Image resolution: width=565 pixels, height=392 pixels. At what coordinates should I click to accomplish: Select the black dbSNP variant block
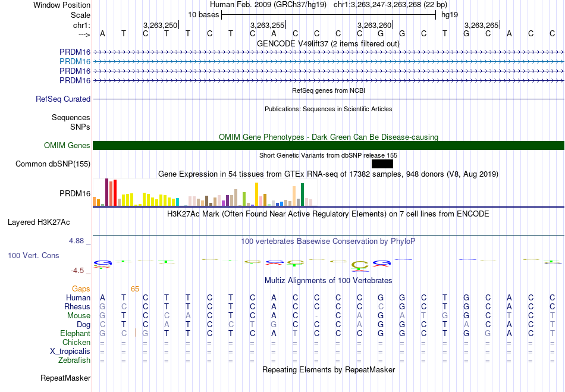[x=382, y=164]
